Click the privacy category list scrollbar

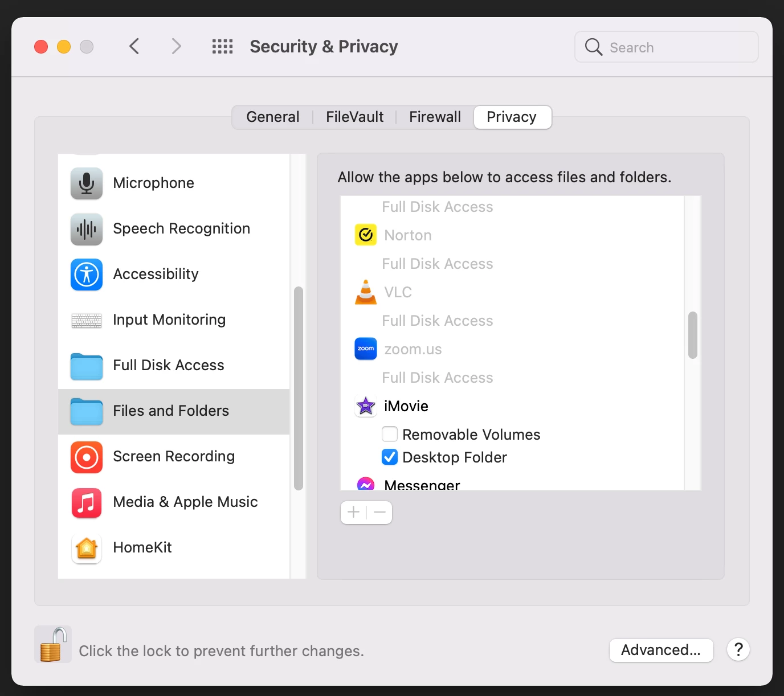[299, 388]
